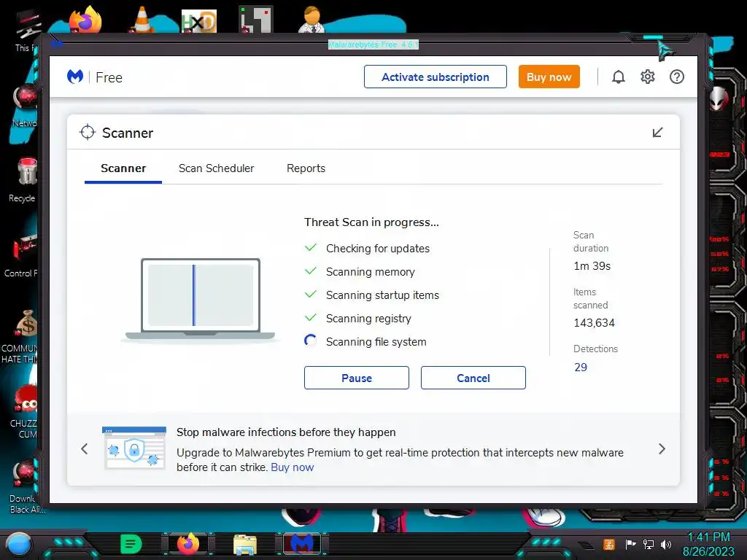Viewport: 747px width, 560px height.
Task: Click items scanned value 143,634
Action: [x=594, y=323]
